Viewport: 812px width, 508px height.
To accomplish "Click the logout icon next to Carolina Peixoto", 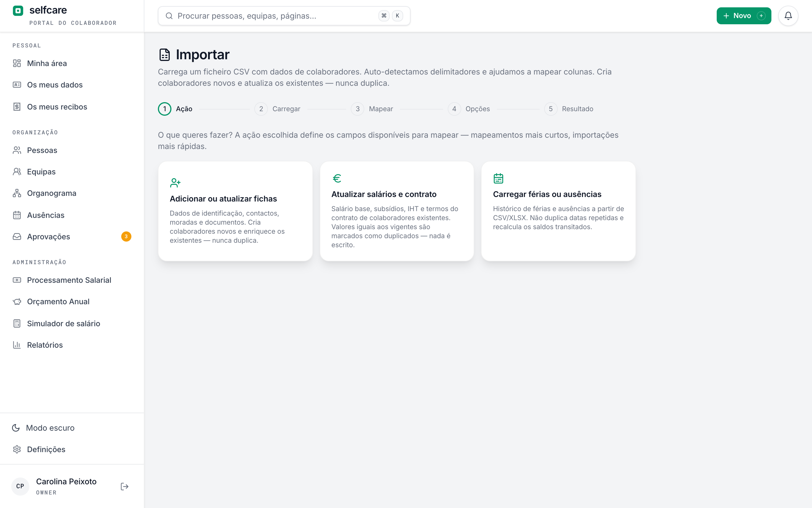I will click(125, 487).
